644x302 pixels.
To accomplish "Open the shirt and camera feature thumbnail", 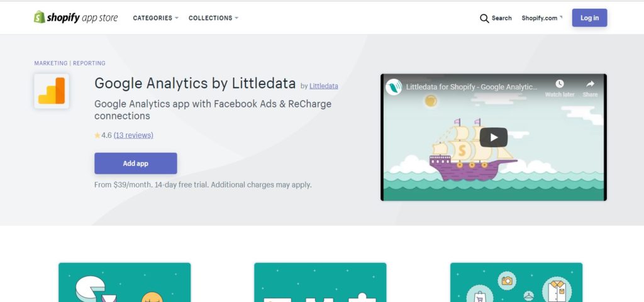I will coord(516,282).
